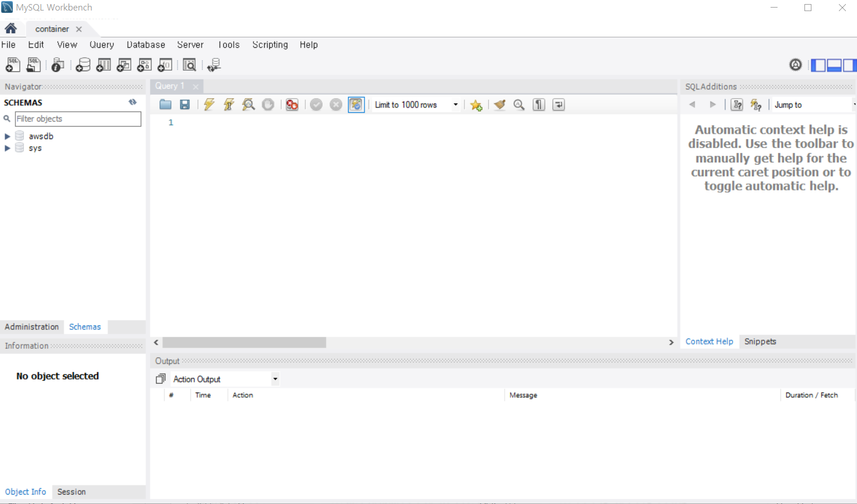The image size is (857, 504).
Task: Open a SQL script file icon in main toolbar
Action: tap(34, 65)
